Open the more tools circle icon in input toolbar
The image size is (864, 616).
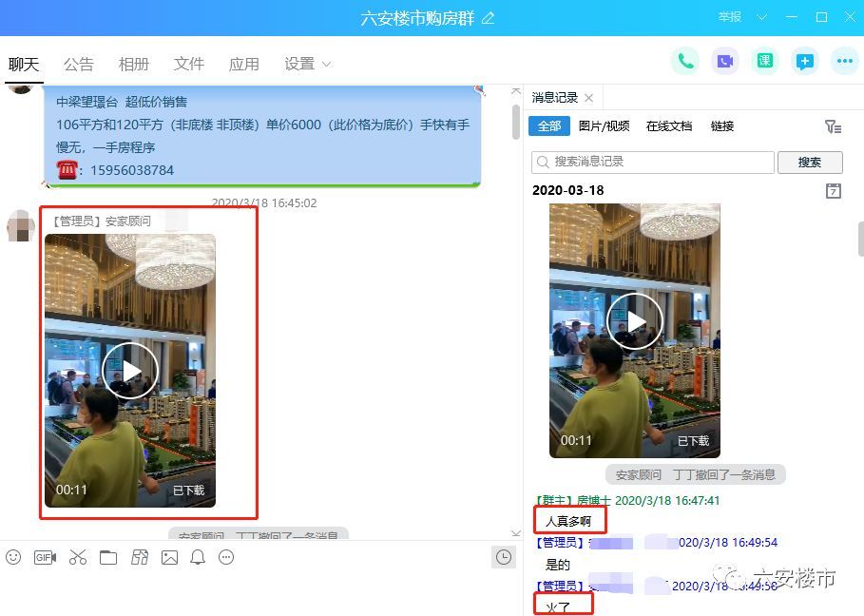(226, 558)
